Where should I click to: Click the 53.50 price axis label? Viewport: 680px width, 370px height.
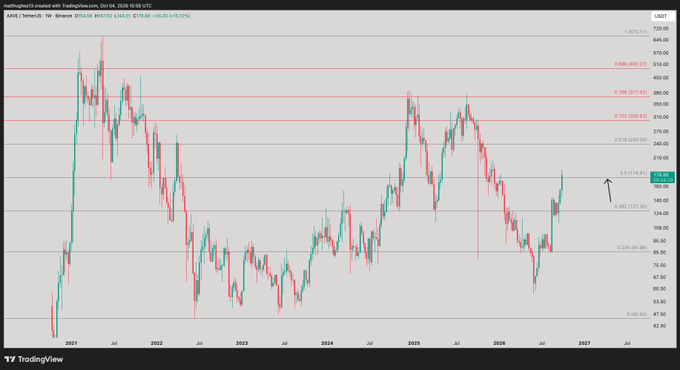click(x=660, y=301)
